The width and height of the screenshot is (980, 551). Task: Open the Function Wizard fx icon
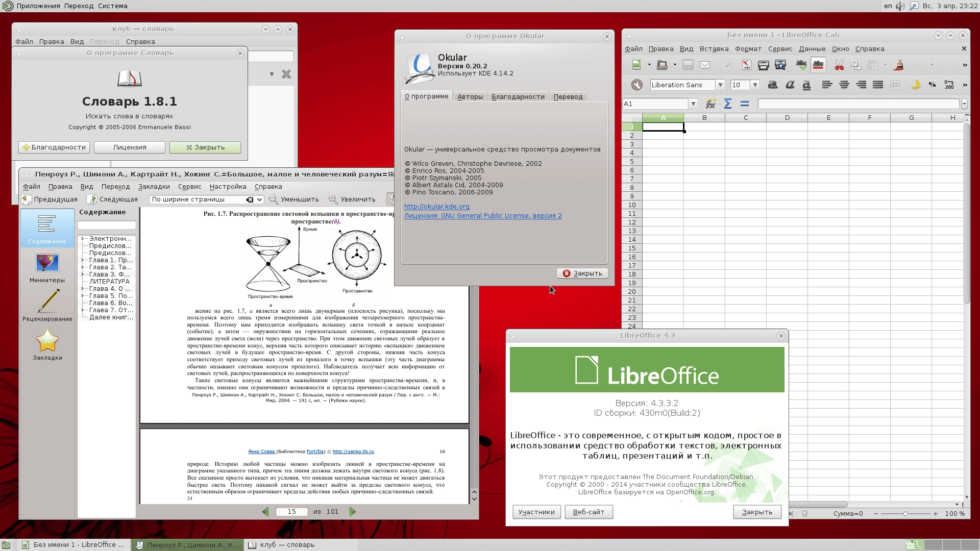point(710,104)
